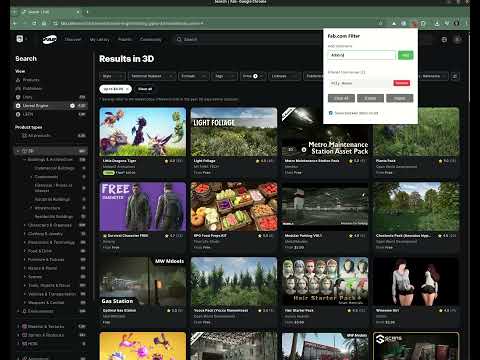Viewport: 480px width, 360px height.
Task: Click the Import button in filter popup
Action: pos(400,98)
